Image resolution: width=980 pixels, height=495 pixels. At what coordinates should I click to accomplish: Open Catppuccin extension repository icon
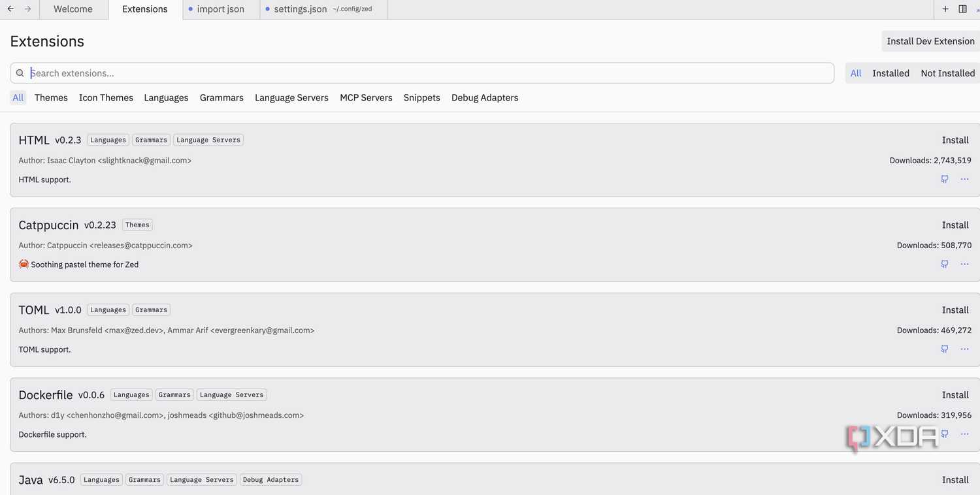coord(945,264)
